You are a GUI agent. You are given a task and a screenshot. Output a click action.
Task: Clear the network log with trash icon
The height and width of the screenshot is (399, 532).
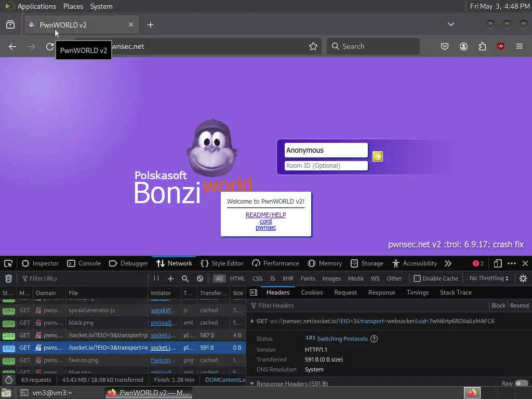coord(8,278)
